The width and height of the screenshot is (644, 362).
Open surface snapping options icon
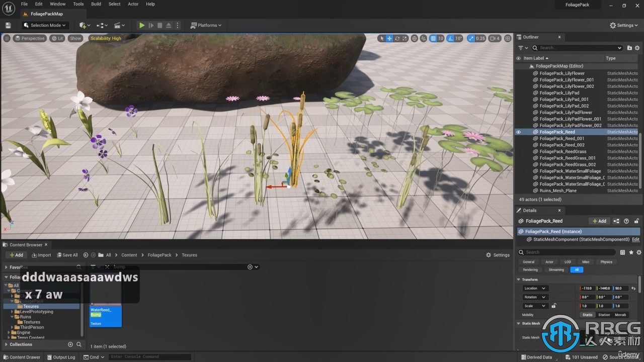(424, 38)
